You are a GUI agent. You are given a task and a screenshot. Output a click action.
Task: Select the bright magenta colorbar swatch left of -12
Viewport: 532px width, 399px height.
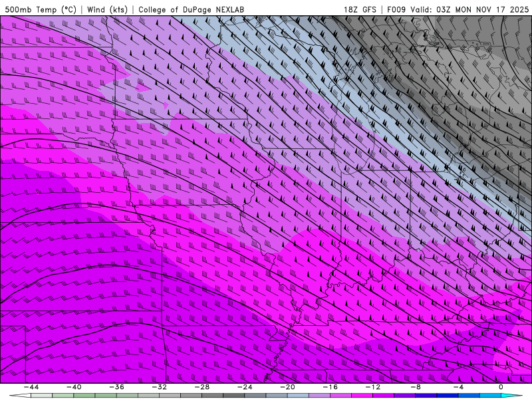[362, 396]
